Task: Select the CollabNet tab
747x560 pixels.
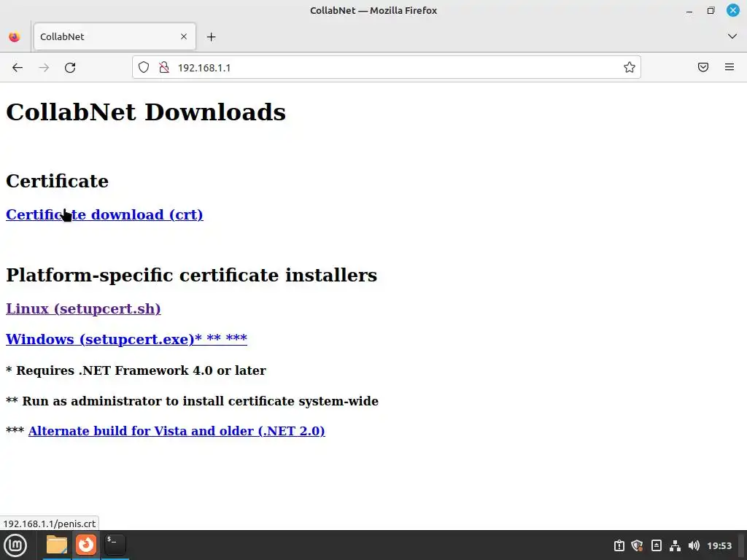Action: click(x=115, y=36)
